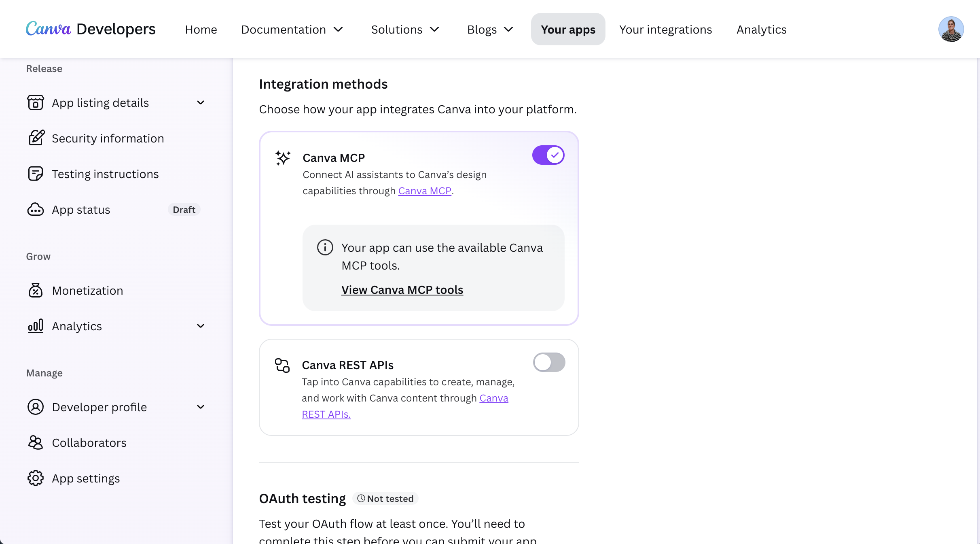
Task: Click the info icon in MCP tools notice
Action: (325, 247)
